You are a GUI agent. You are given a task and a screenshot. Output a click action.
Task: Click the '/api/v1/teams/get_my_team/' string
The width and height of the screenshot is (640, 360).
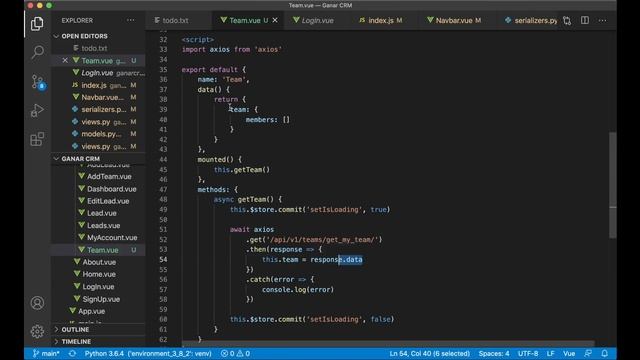[x=322, y=240]
